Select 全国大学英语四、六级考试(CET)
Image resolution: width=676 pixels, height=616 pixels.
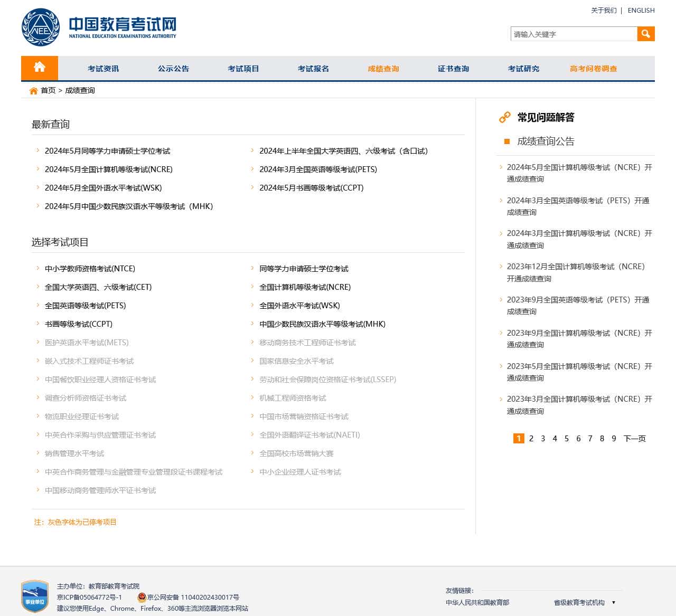tap(98, 287)
